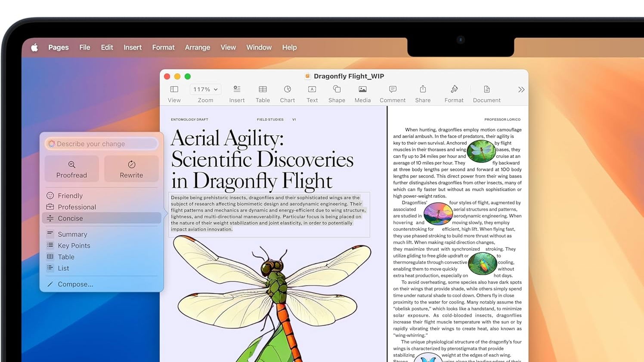Open the Arrange menu

point(198,47)
